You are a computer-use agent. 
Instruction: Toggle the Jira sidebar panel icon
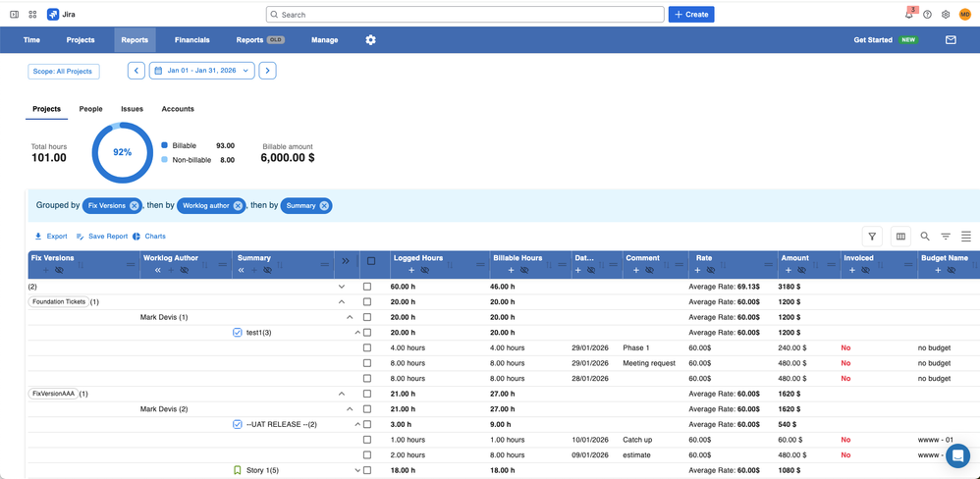pos(15,15)
